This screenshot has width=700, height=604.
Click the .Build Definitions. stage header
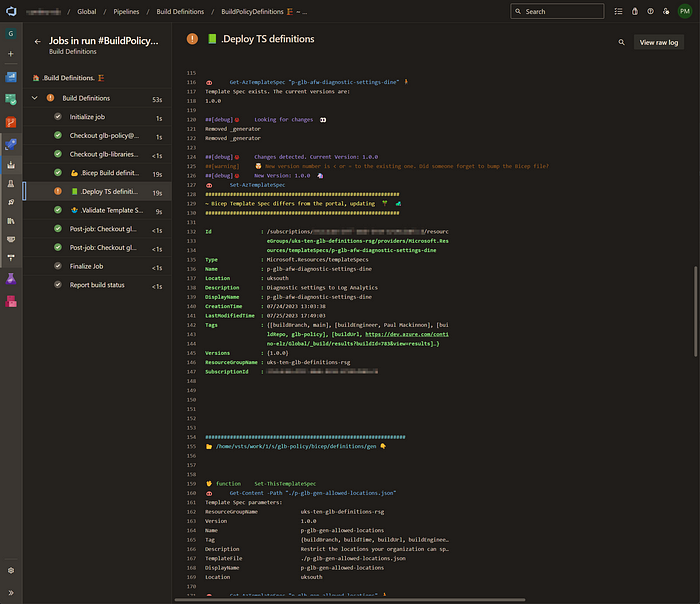point(68,78)
